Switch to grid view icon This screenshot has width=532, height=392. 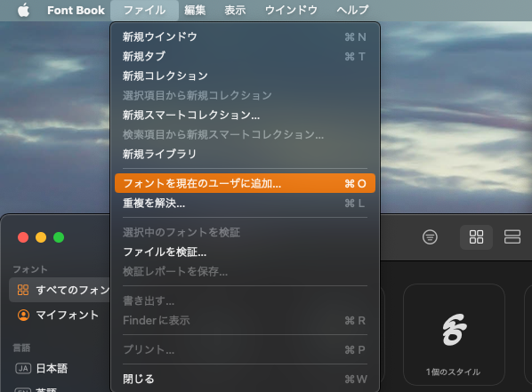point(476,237)
